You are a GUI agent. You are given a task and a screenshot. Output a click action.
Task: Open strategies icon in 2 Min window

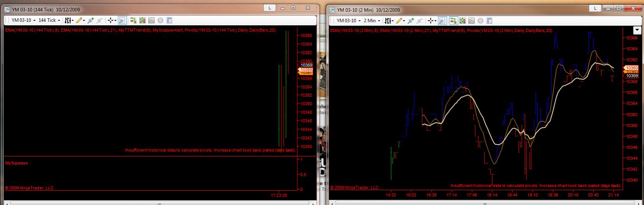tap(480, 21)
